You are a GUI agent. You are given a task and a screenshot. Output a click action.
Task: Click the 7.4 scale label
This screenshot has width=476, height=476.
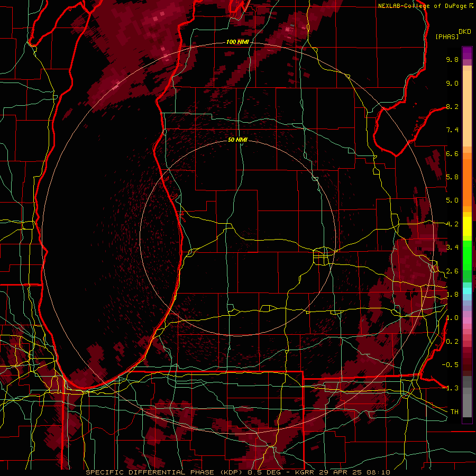pos(452,130)
